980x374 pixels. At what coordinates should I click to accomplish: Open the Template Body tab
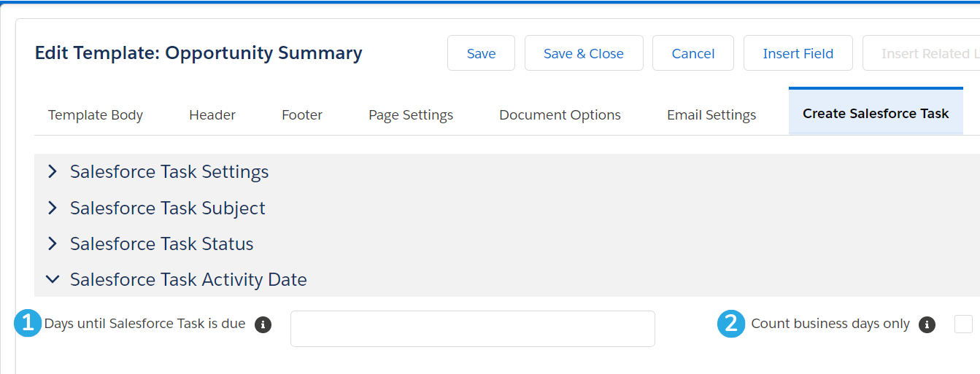point(96,114)
